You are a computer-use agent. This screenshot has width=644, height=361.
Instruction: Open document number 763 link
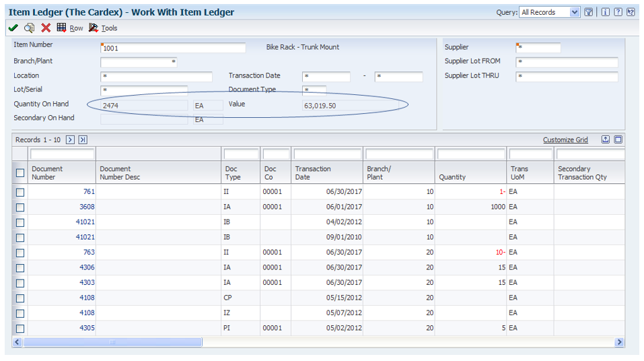click(x=89, y=252)
